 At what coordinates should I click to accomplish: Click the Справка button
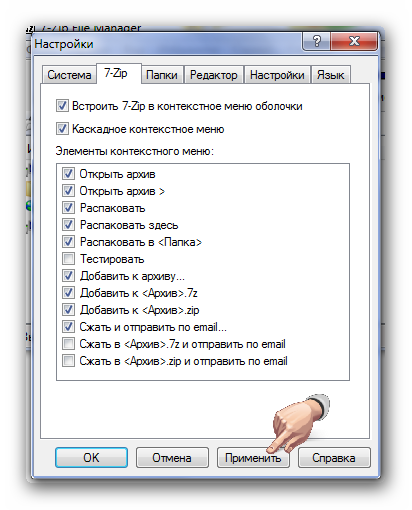pyautogui.click(x=334, y=458)
